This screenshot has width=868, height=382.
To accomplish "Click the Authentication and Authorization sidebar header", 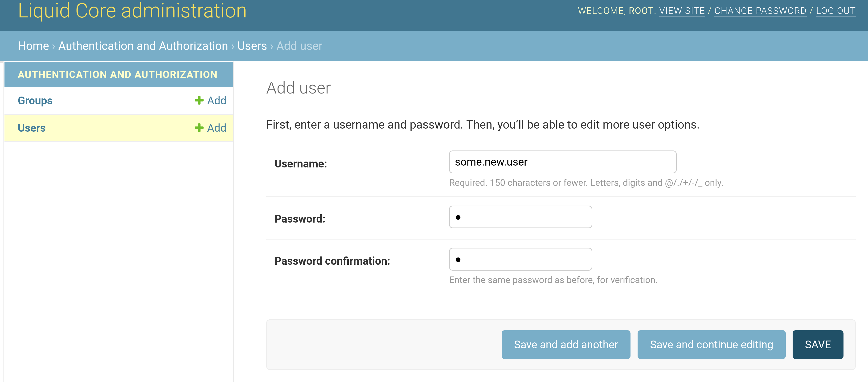I will pos(117,74).
